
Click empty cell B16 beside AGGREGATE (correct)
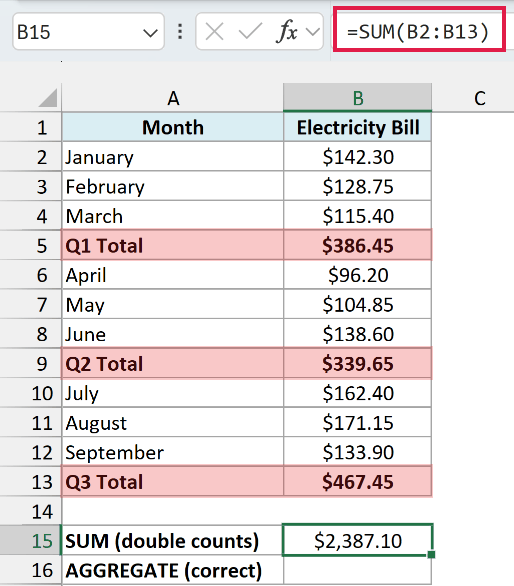357,570
